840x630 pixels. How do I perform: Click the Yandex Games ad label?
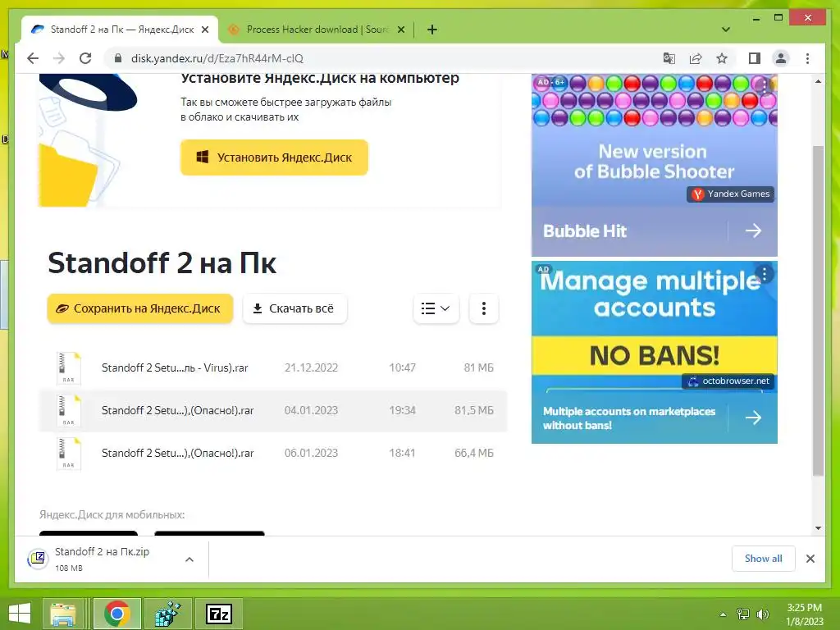(x=732, y=194)
